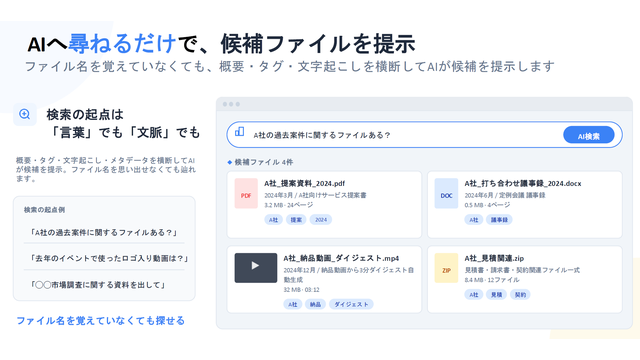Open file A社_納品動画_ダイジェスト.mp4 title
Image resolution: width=640 pixels, height=360 pixels.
coord(341,258)
